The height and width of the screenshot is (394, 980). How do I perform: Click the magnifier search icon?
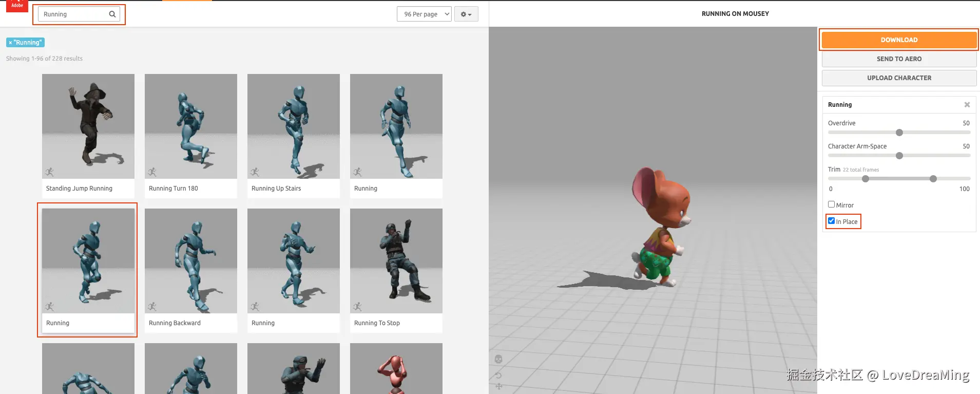pyautogui.click(x=112, y=14)
